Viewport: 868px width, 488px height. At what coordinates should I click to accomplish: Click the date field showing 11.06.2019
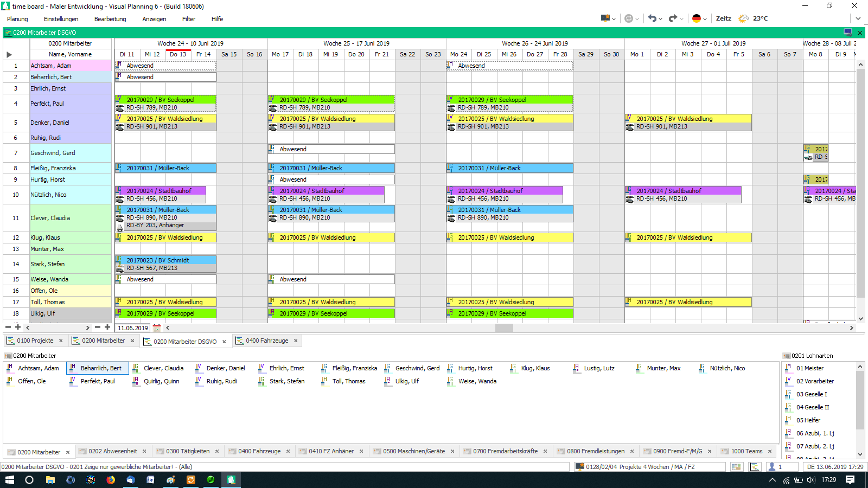coord(133,328)
